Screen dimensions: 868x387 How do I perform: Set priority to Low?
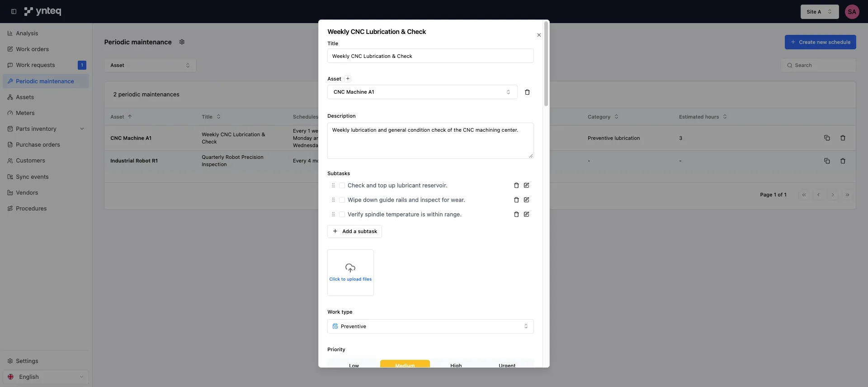pos(354,364)
